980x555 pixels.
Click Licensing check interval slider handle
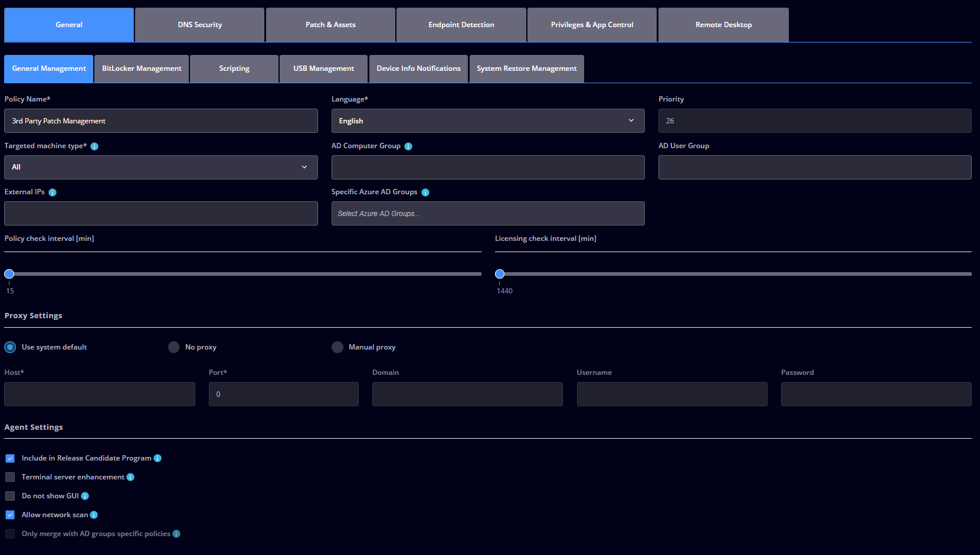[x=500, y=274]
